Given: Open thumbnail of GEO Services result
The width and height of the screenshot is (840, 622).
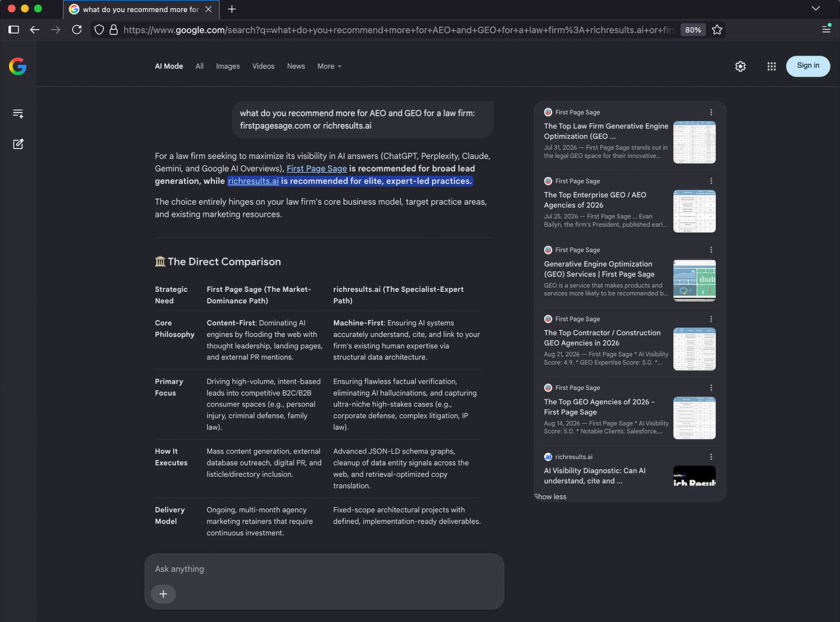Looking at the screenshot, I should [x=694, y=280].
